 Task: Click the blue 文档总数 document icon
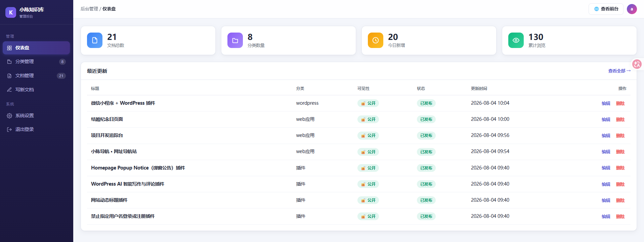(95, 40)
